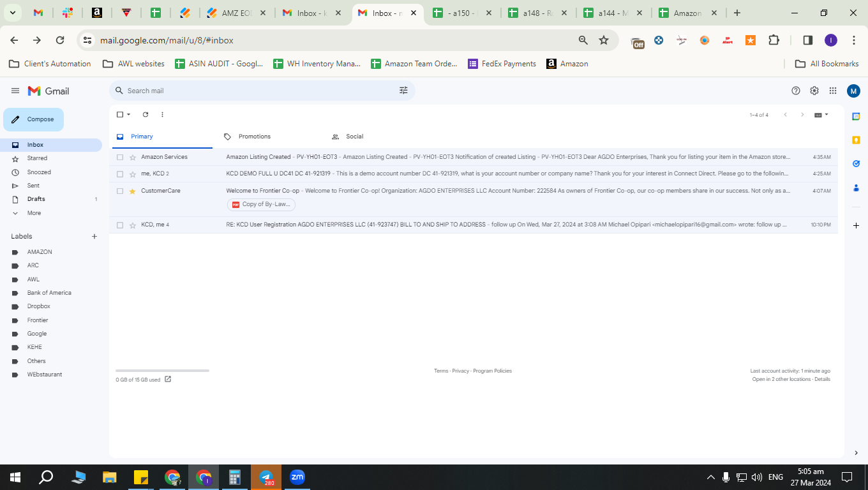
Task: Open the Inbox folder
Action: click(x=51, y=145)
